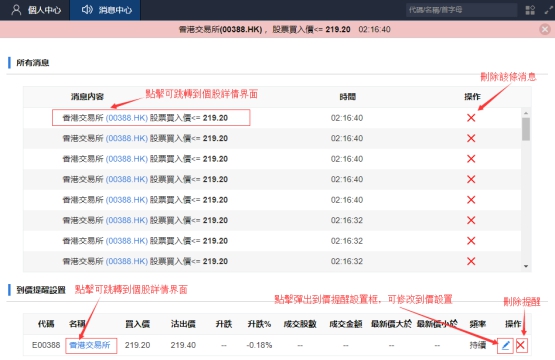
Task: Click the 219.40 sell price cell
Action: click(x=183, y=345)
